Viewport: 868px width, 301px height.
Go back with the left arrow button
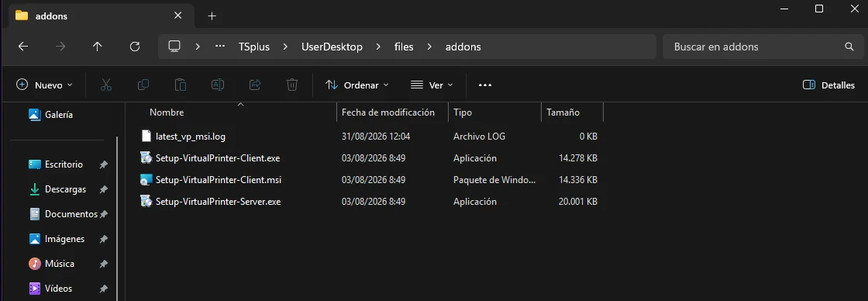tap(23, 47)
